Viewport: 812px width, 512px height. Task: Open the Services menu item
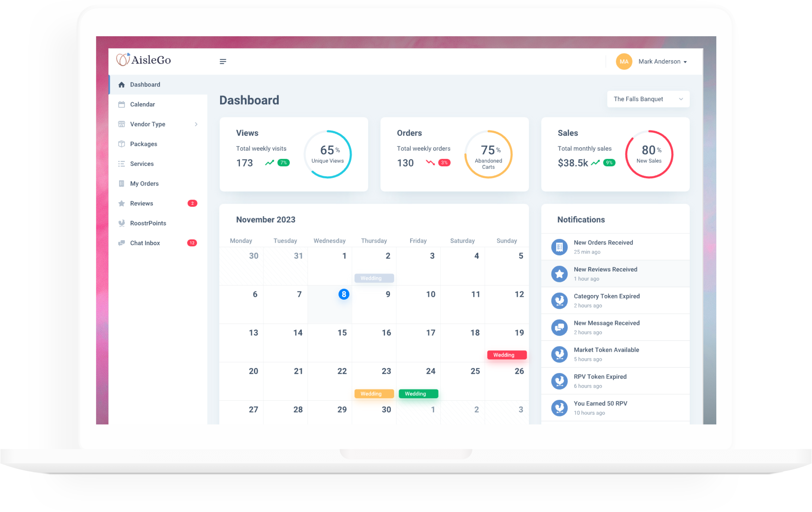pyautogui.click(x=142, y=164)
